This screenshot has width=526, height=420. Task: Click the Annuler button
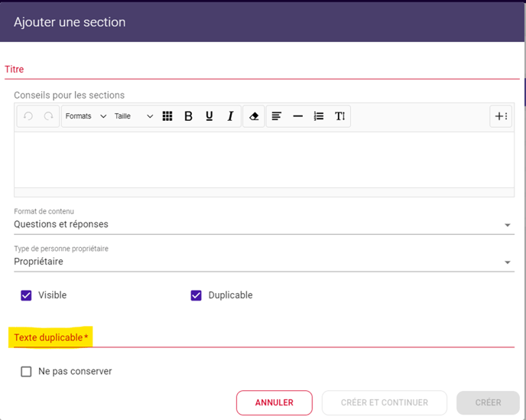click(274, 402)
